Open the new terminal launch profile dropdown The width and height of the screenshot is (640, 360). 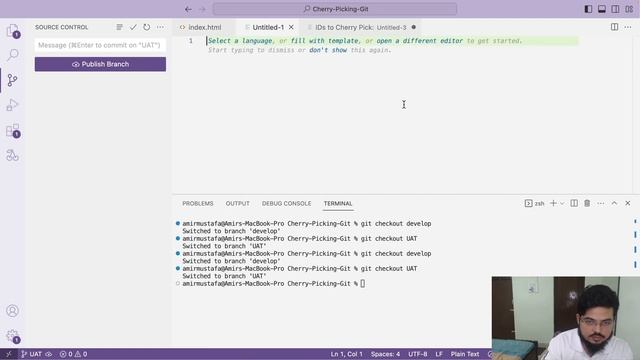[x=562, y=203]
